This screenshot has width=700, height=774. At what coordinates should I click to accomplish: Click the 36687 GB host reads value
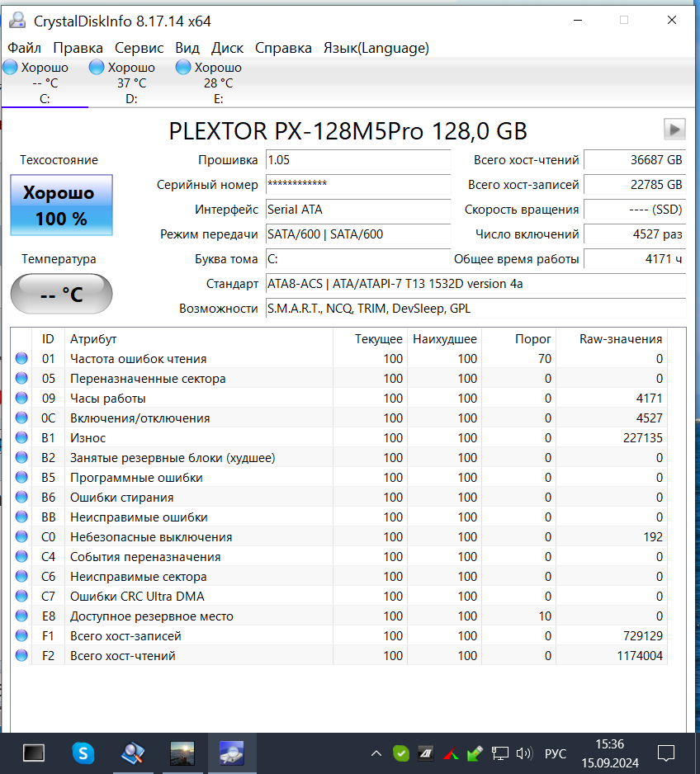pos(635,160)
